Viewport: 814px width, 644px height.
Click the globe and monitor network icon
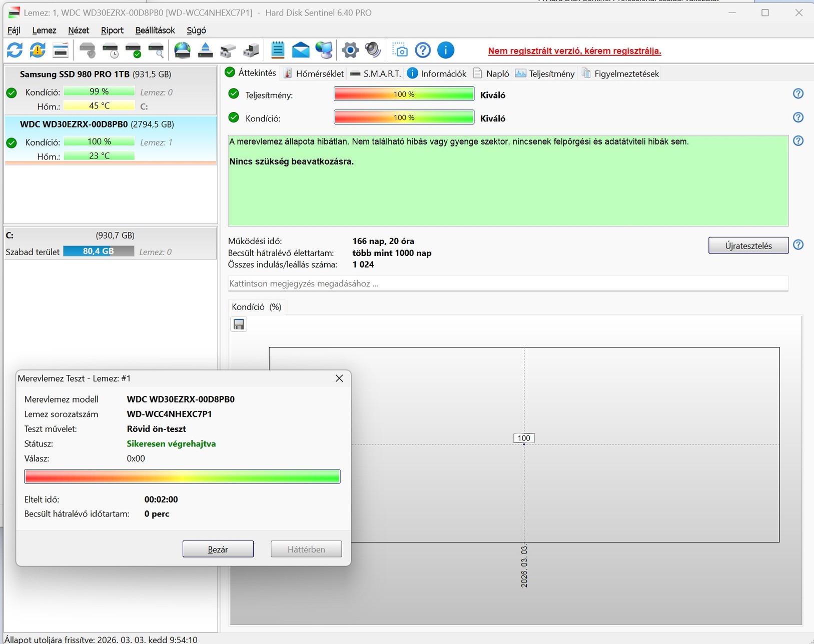click(x=324, y=50)
